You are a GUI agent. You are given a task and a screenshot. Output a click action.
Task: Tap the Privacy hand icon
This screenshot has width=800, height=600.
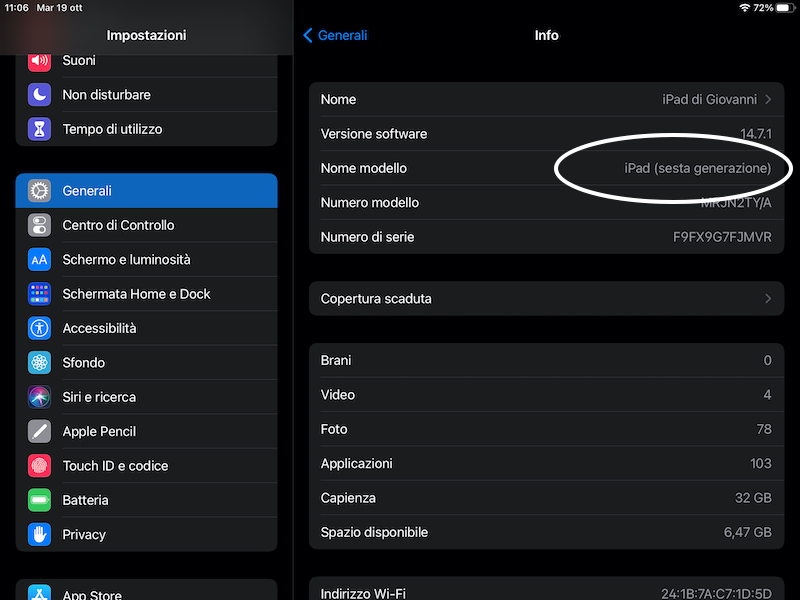pyautogui.click(x=39, y=535)
